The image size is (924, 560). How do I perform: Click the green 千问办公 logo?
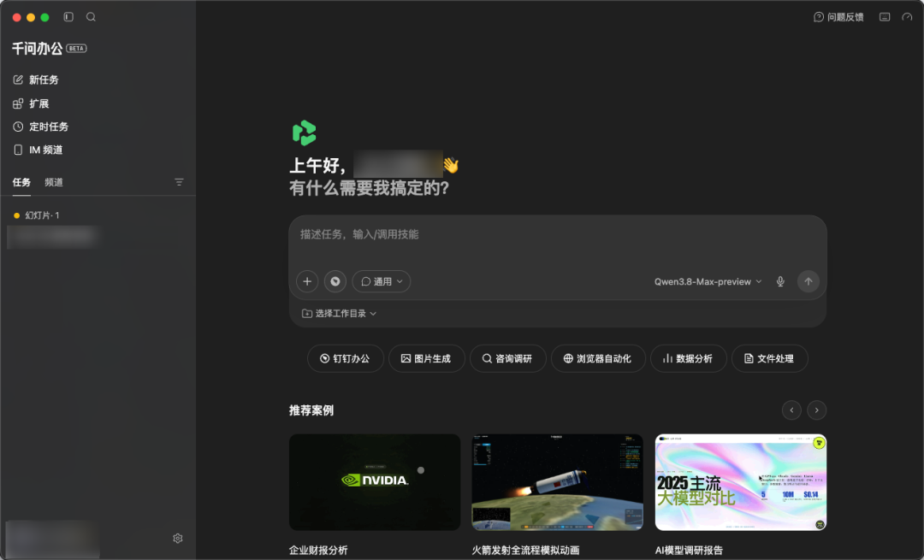304,133
